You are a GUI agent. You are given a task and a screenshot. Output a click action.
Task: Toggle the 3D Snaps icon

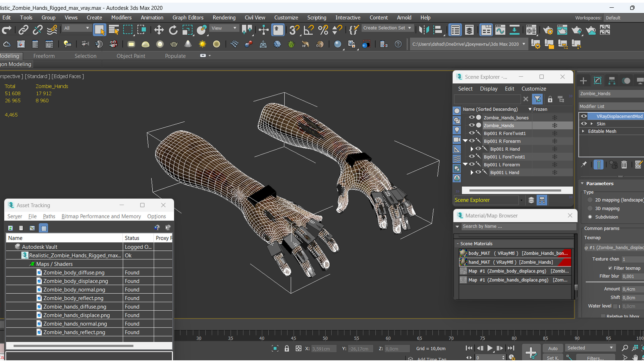click(x=294, y=30)
